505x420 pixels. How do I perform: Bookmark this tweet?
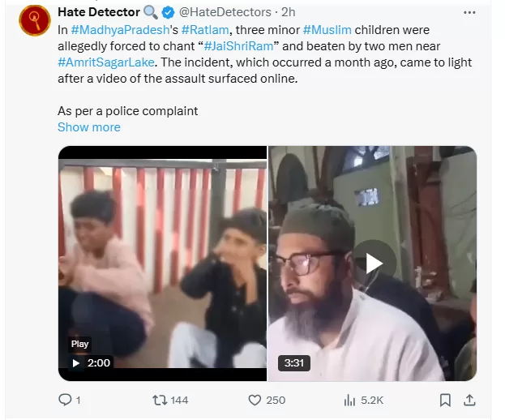(445, 400)
